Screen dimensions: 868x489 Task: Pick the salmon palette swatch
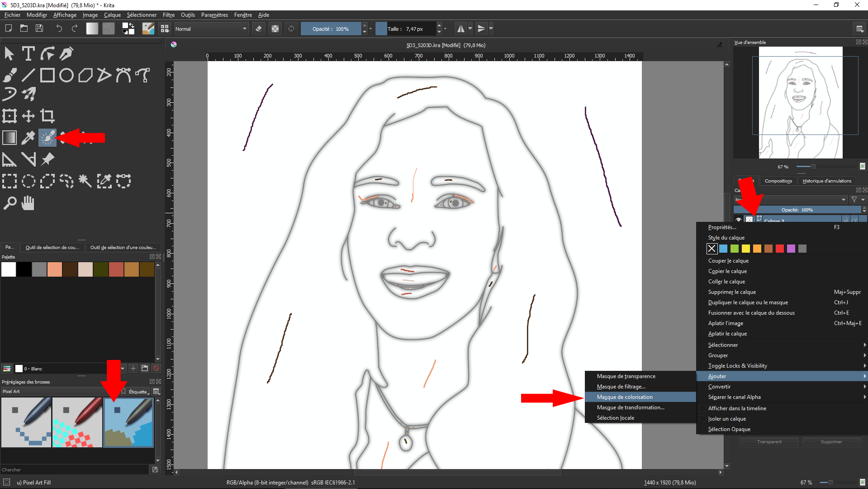coord(55,269)
